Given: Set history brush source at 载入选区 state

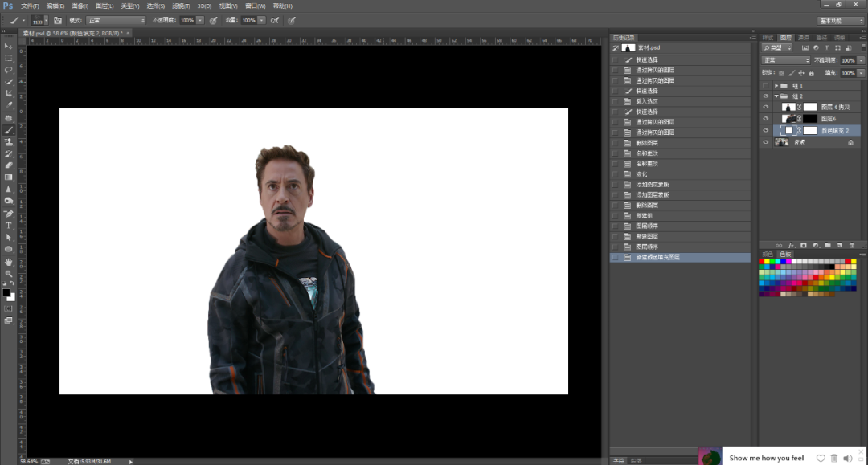Looking at the screenshot, I should tap(615, 101).
